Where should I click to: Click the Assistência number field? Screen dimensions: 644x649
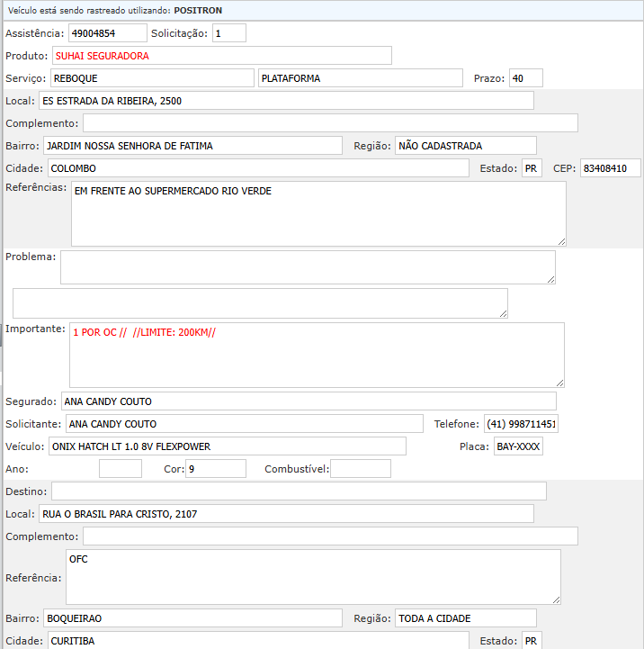(107, 33)
